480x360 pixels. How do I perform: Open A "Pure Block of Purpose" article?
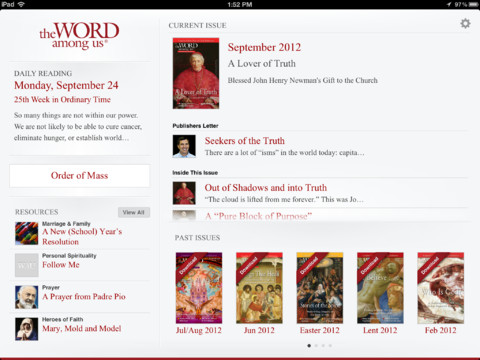pyautogui.click(x=258, y=216)
